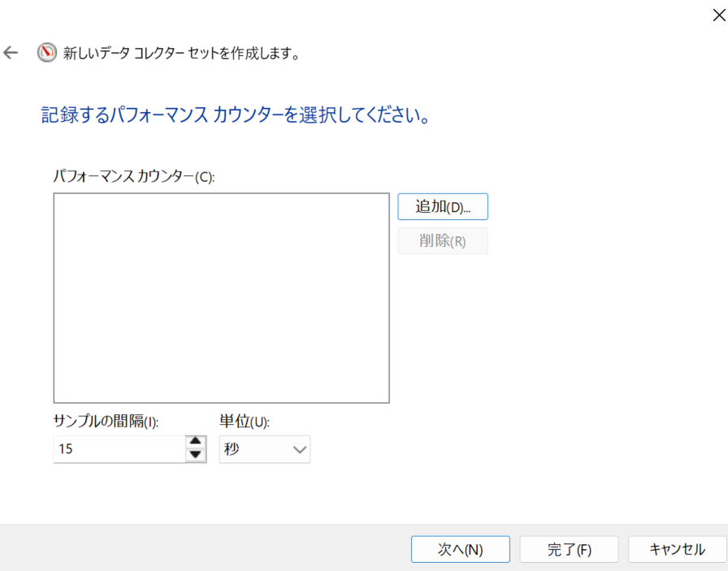Go back with the left arrow icon

coord(11,53)
